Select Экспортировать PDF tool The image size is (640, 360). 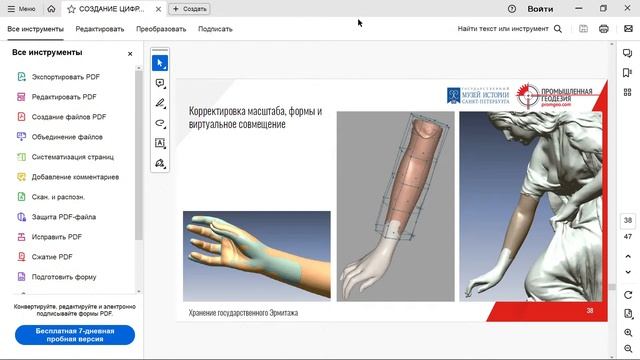tap(66, 77)
